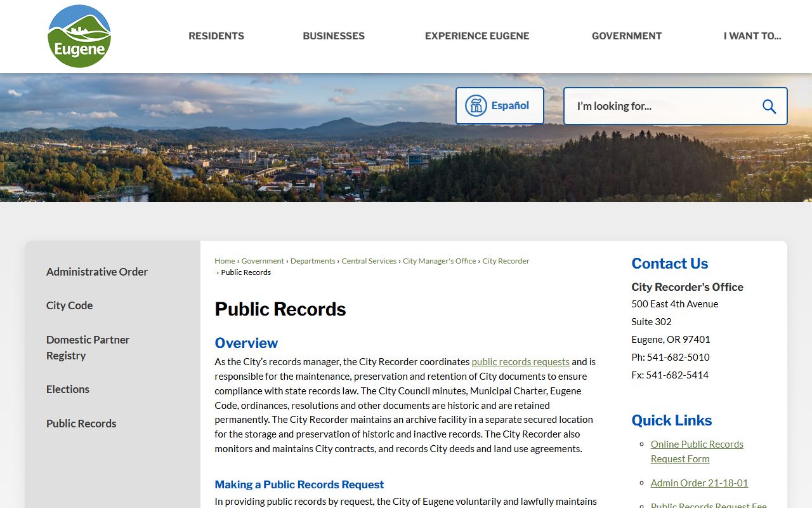Viewport: 812px width, 508px height.
Task: Click the Contact Us heading
Action: (670, 264)
